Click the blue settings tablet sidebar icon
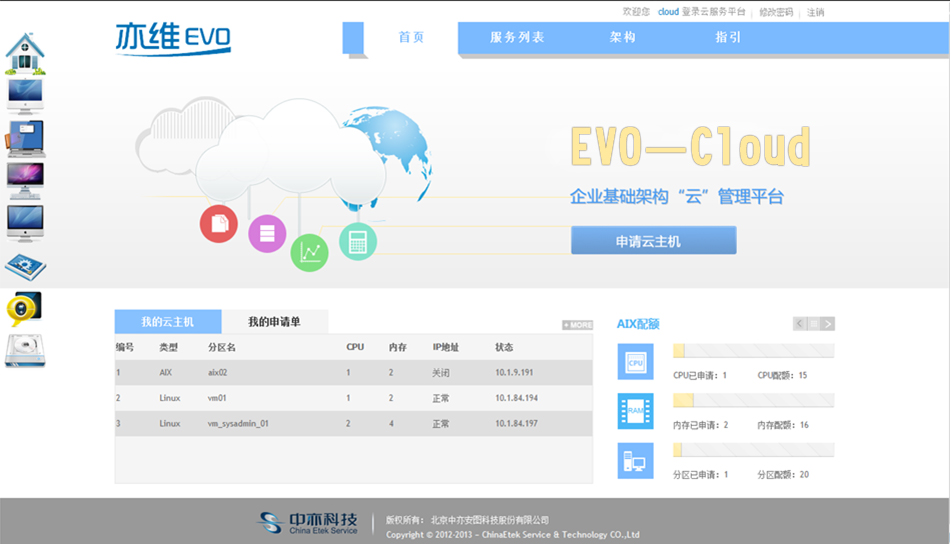This screenshot has height=544, width=951. pos(25,267)
